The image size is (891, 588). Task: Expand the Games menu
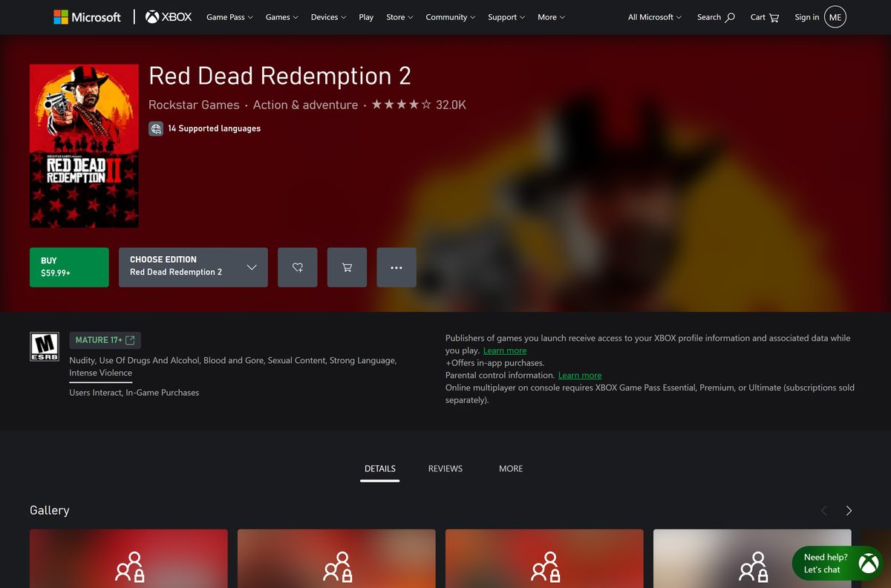click(282, 17)
